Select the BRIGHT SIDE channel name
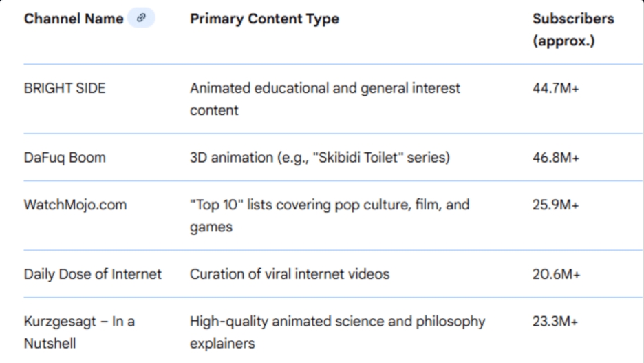 (65, 88)
